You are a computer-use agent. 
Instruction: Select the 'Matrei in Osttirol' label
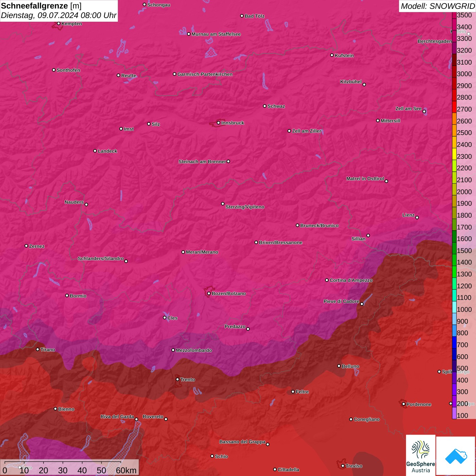click(365, 178)
